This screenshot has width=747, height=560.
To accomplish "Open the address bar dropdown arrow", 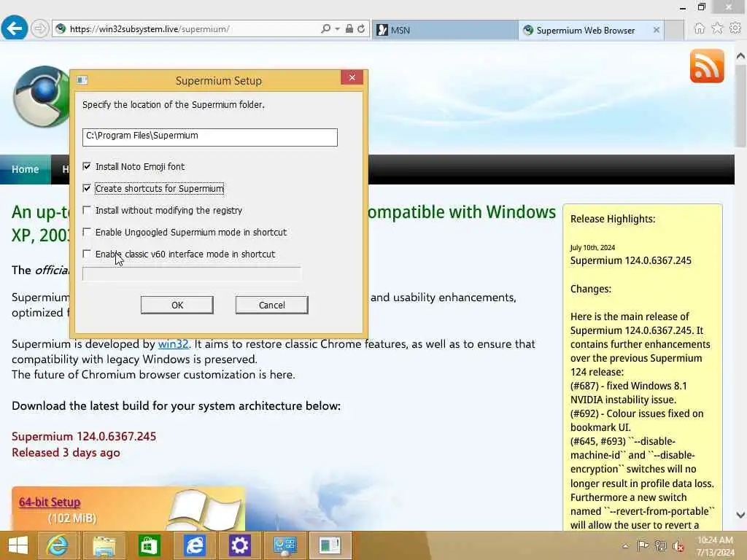I will pos(337,29).
